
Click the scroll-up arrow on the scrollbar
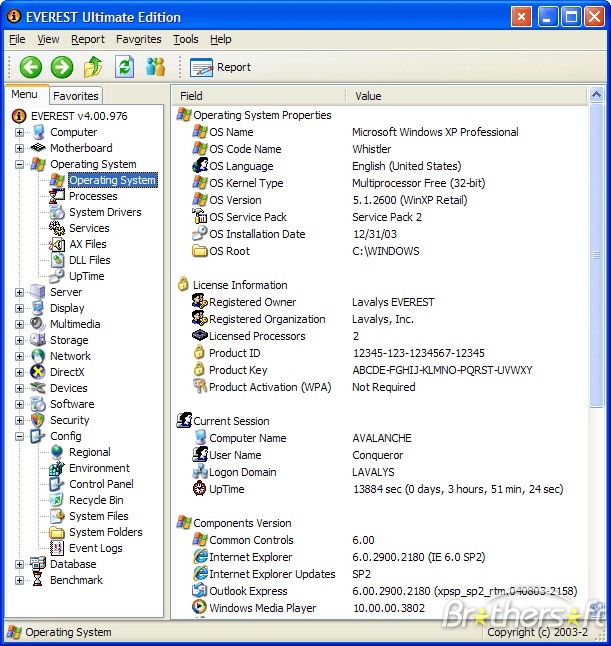coord(596,95)
